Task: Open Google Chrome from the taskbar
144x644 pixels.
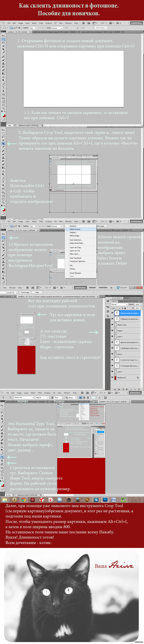Action: pos(23,500)
